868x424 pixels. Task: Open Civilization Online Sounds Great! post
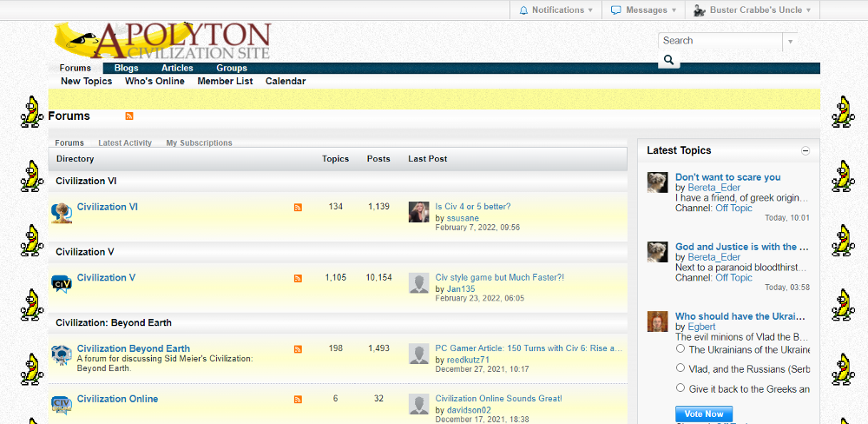(x=499, y=399)
